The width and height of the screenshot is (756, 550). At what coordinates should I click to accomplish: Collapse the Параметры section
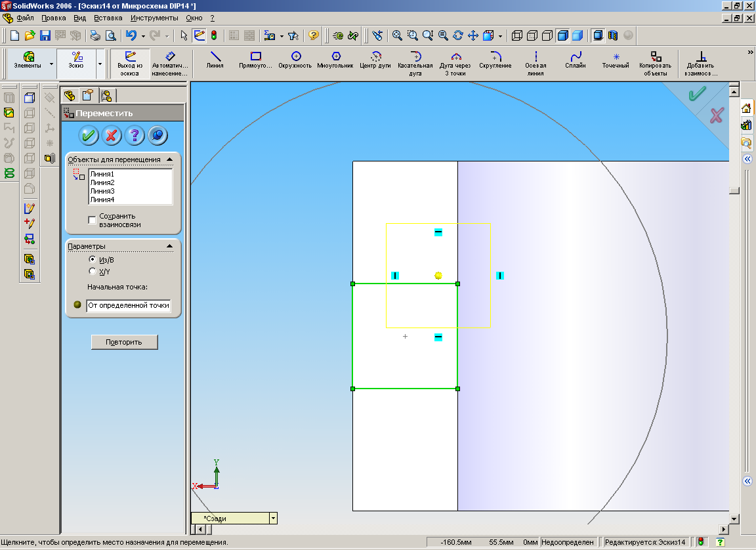pyautogui.click(x=170, y=246)
